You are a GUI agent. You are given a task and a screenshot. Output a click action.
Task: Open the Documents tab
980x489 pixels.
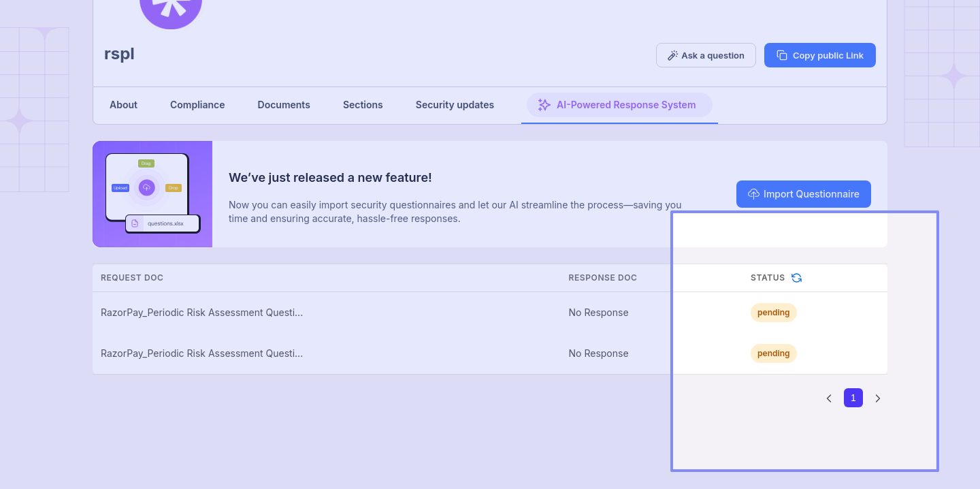coord(284,105)
